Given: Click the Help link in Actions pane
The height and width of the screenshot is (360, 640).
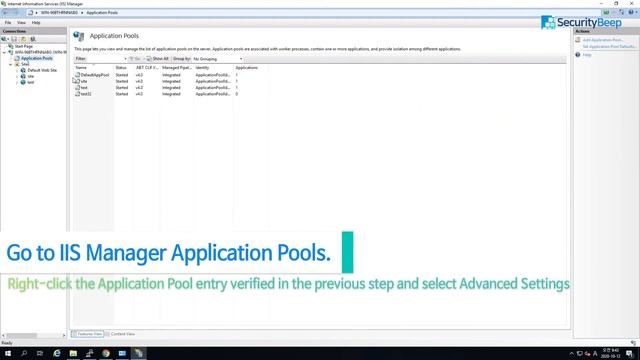Looking at the screenshot, I should [x=587, y=55].
